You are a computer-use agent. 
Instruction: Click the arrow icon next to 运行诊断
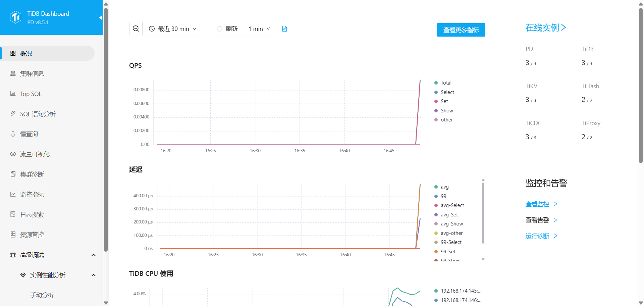tap(555, 236)
